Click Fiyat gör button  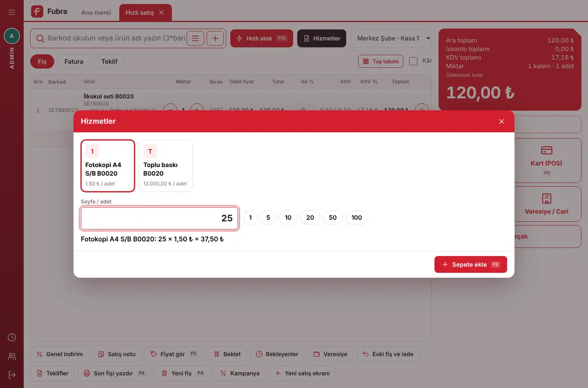click(174, 354)
